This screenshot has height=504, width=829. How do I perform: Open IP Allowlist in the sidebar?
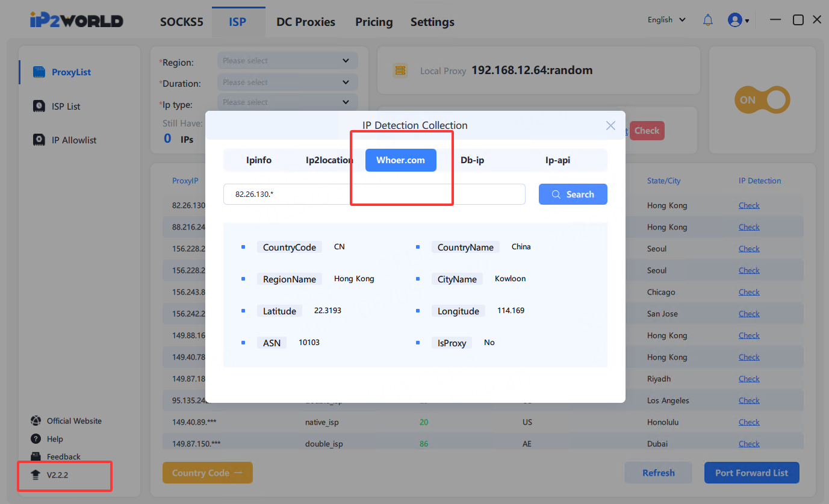(x=74, y=140)
